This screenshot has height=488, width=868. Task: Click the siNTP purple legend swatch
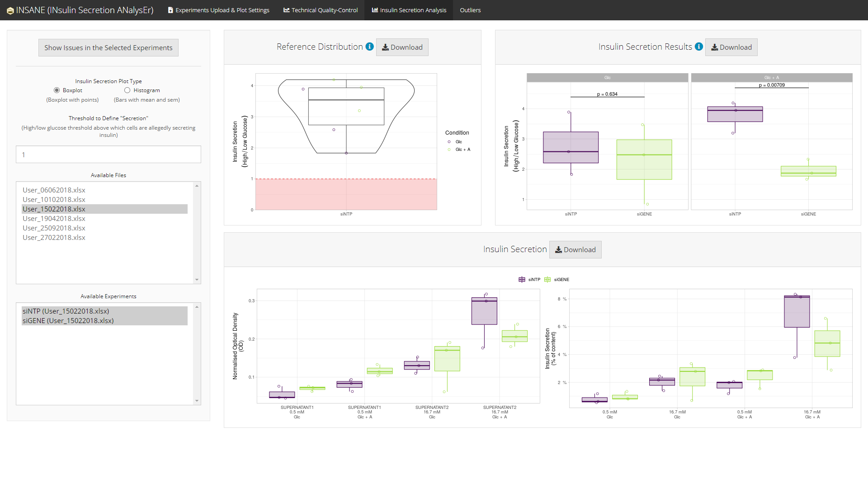522,280
